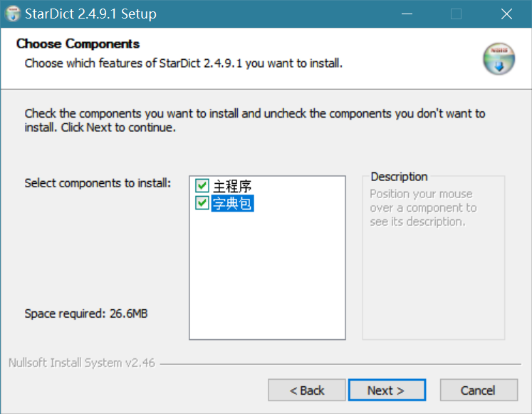Click the 'StarDict 2.4.9.1 Setup' title text
Image resolution: width=532 pixels, height=414 pixels.
click(90, 14)
